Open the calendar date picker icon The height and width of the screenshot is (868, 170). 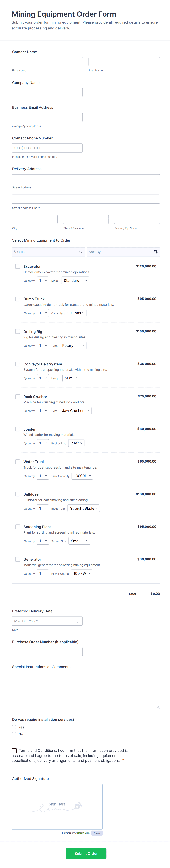coord(78,621)
